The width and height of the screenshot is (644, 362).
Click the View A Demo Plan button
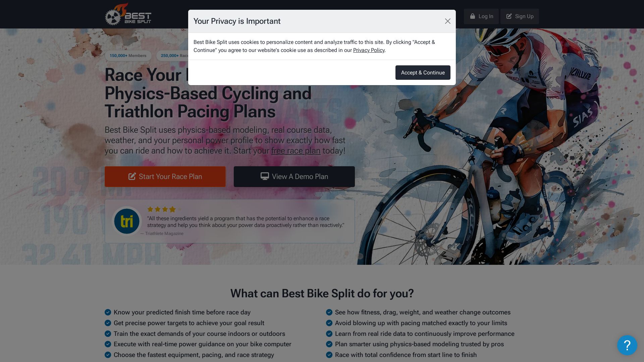click(x=294, y=177)
